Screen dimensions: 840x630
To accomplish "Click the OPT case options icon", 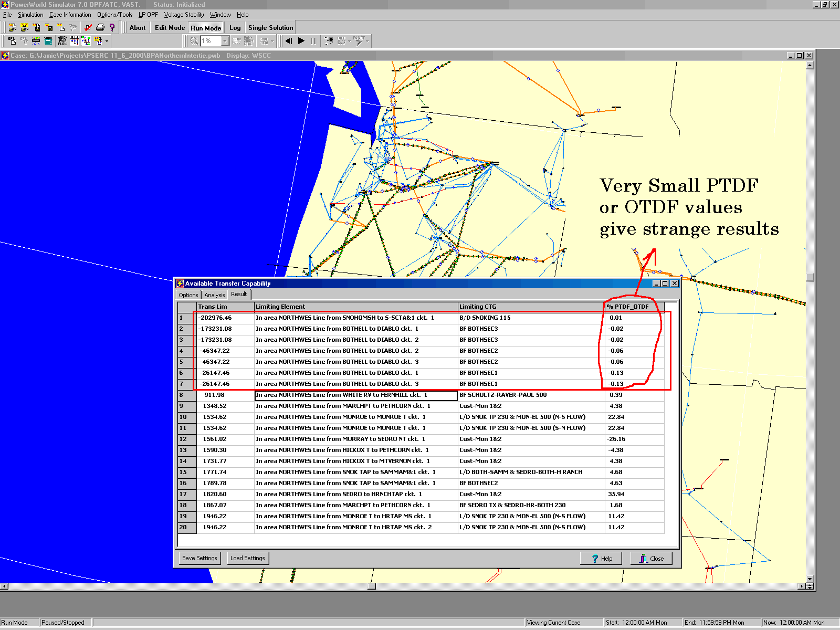I will pyautogui.click(x=12, y=41).
